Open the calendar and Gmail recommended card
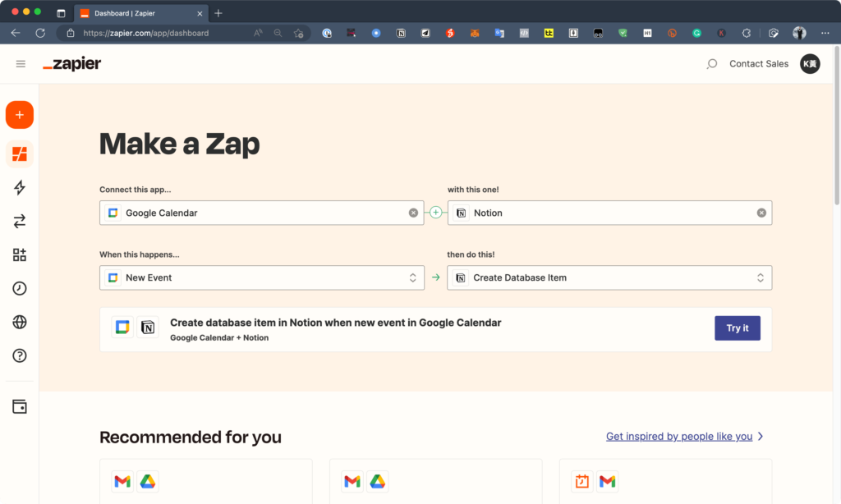Image resolution: width=841 pixels, height=504 pixels. 665,481
